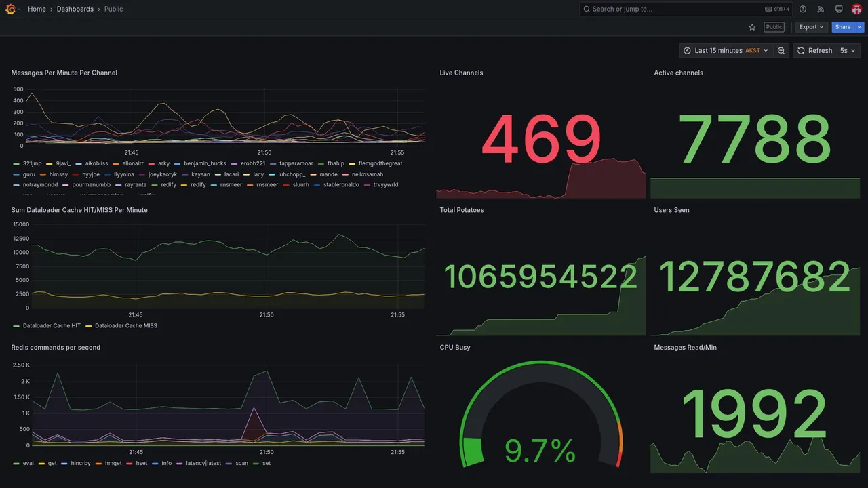This screenshot has width=868, height=488.
Task: Go to Home breadcrumb
Action: [37, 9]
